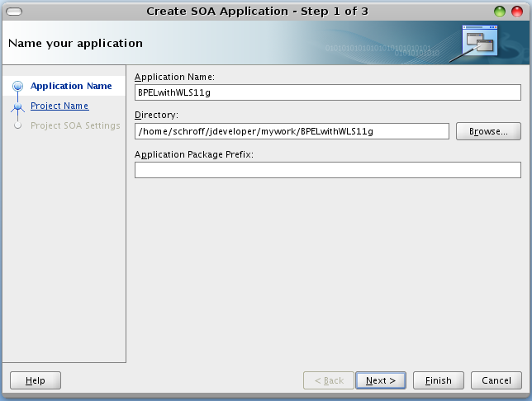
Task: Proceed with the Next > button
Action: click(x=380, y=380)
